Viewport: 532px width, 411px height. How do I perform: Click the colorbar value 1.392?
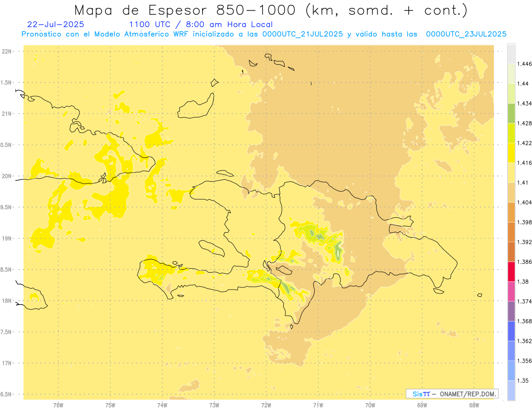[524, 242]
